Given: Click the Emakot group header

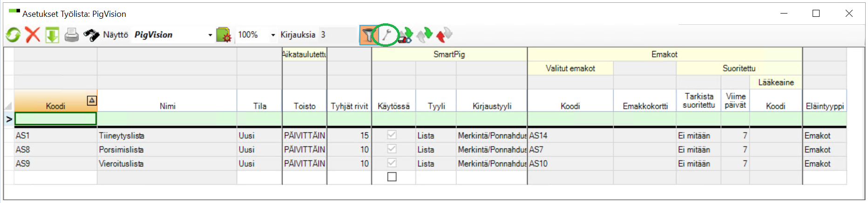Looking at the screenshot, I should [665, 54].
